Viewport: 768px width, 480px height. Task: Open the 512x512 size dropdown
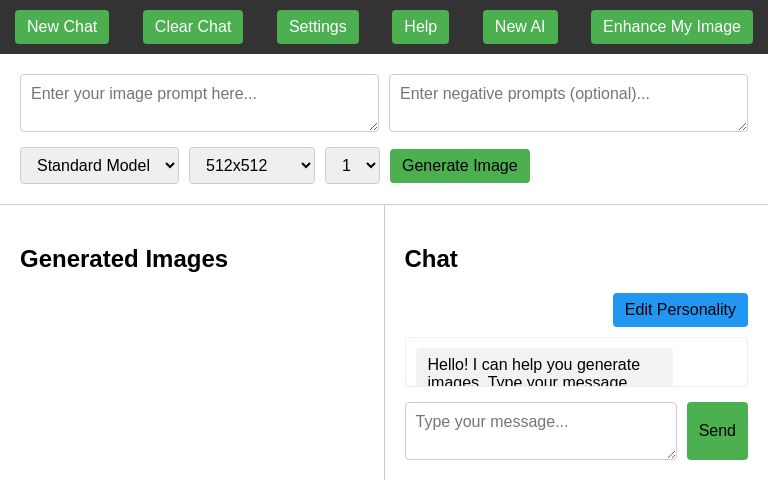(251, 166)
